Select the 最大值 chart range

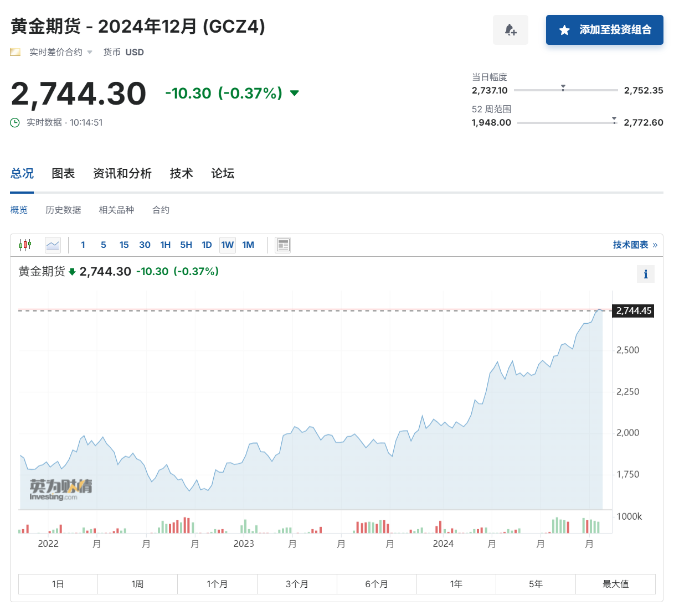[x=615, y=583]
